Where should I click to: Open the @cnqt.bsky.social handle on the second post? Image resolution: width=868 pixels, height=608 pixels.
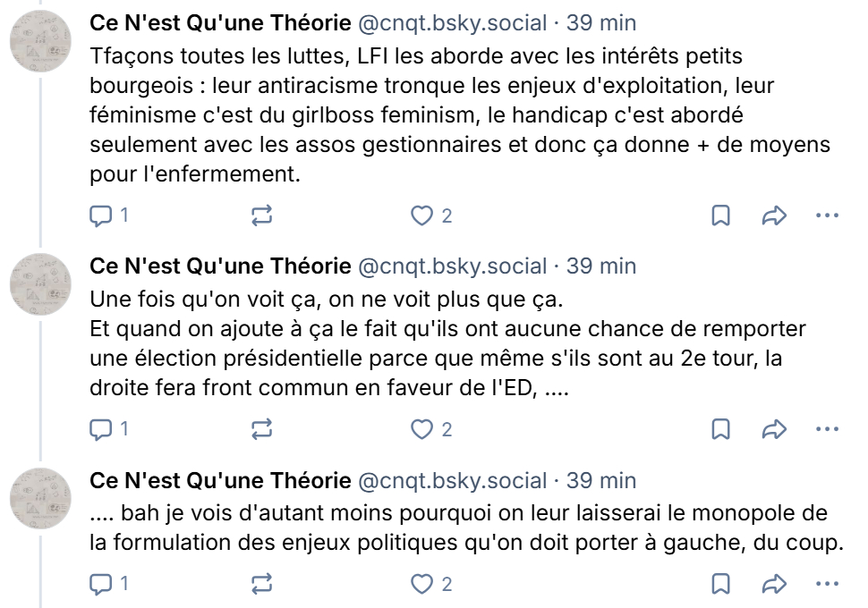(x=452, y=266)
